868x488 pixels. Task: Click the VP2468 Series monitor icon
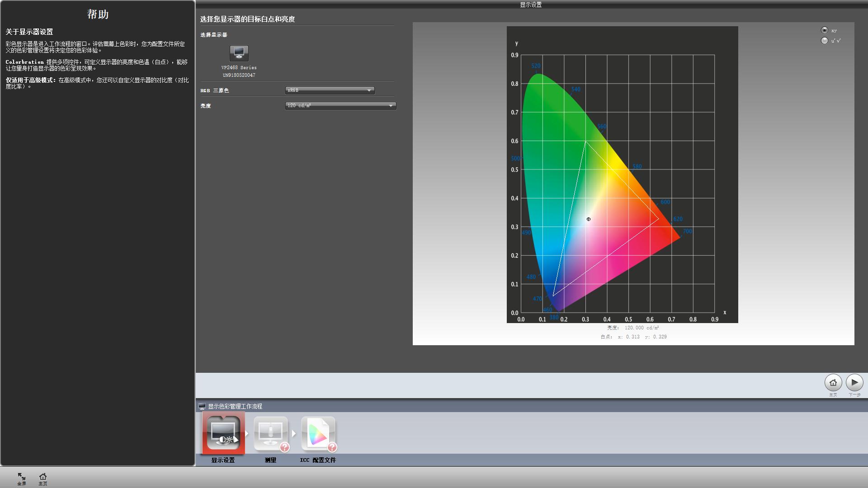click(239, 53)
